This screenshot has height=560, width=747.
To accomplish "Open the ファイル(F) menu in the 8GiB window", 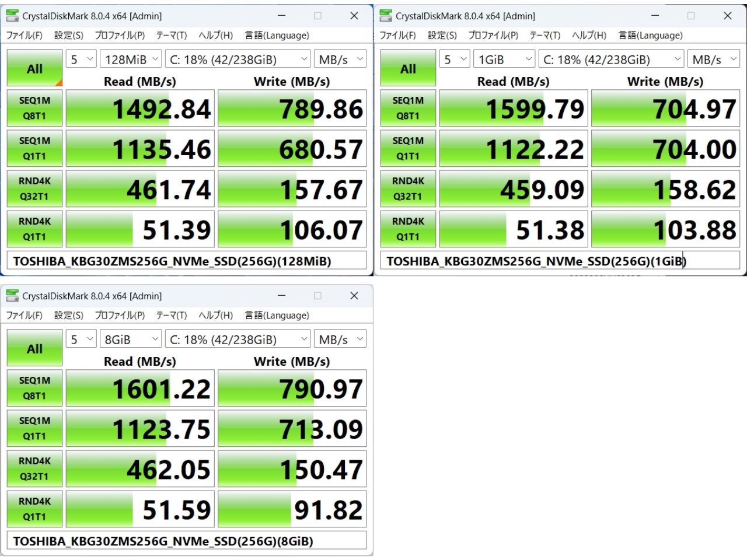I will click(x=25, y=316).
